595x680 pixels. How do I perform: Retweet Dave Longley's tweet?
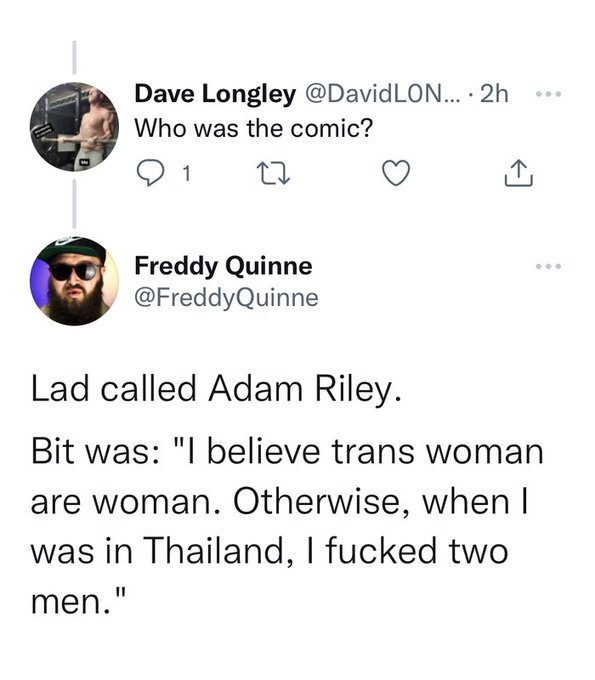(x=273, y=173)
